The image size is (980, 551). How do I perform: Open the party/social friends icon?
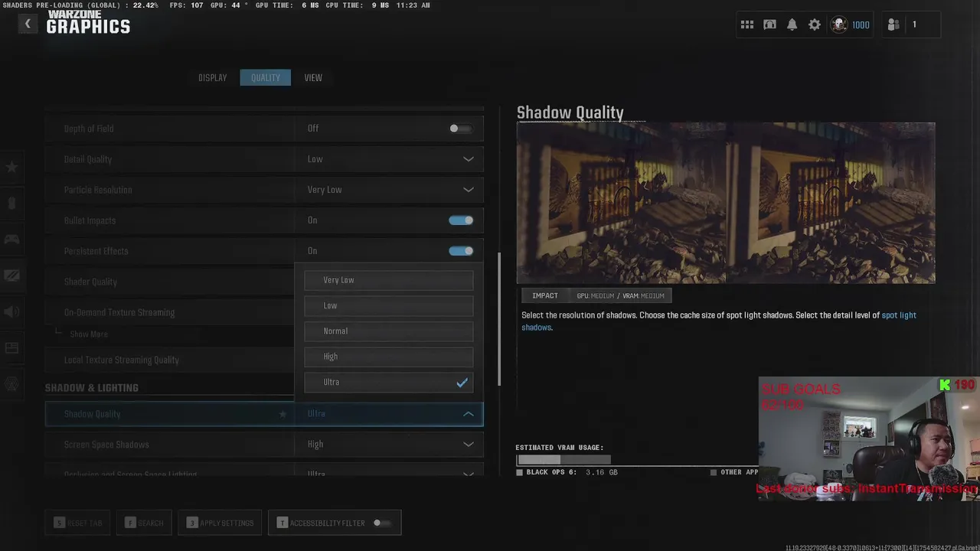click(893, 24)
